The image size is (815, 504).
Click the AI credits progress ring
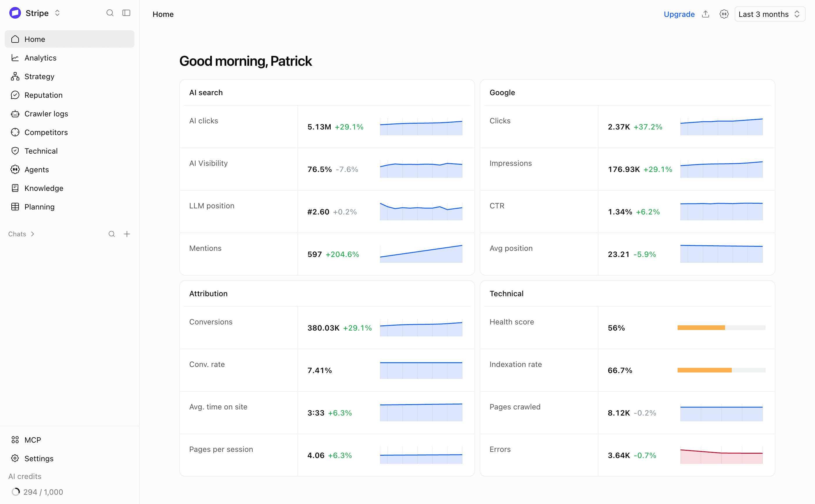pos(15,492)
